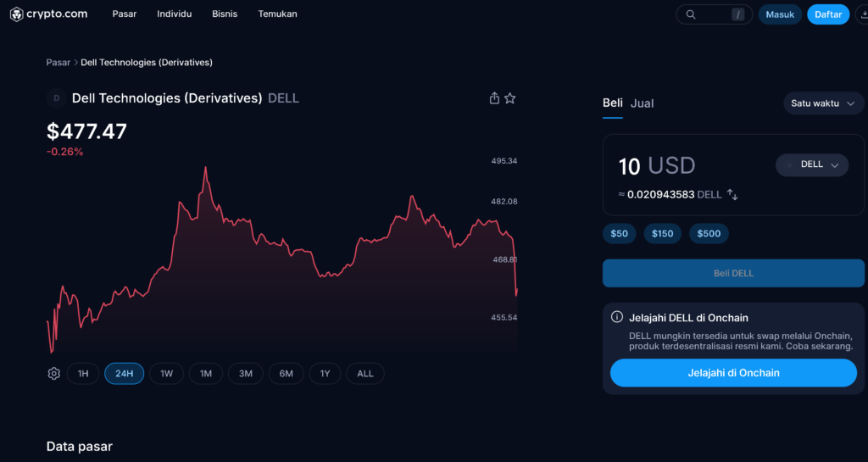The width and height of the screenshot is (868, 462).
Task: Click the -0.26% change value
Action: (x=64, y=152)
